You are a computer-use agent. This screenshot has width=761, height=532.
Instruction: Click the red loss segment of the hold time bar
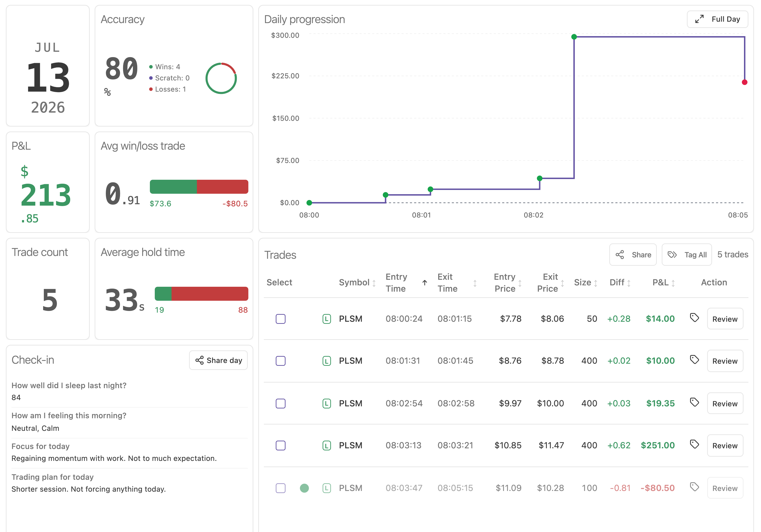coord(210,294)
